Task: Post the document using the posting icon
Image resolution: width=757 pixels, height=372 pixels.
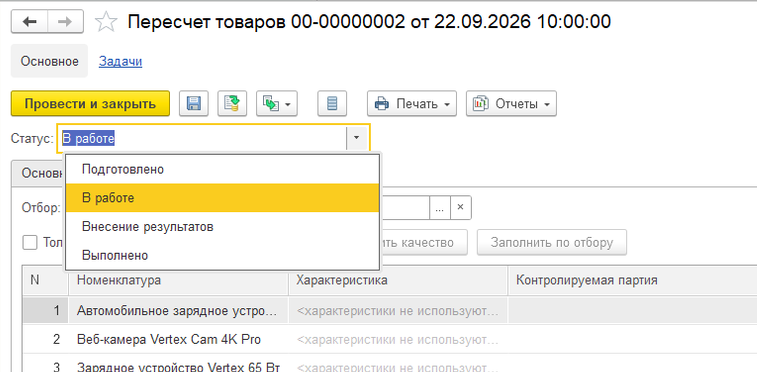Action: [232, 103]
